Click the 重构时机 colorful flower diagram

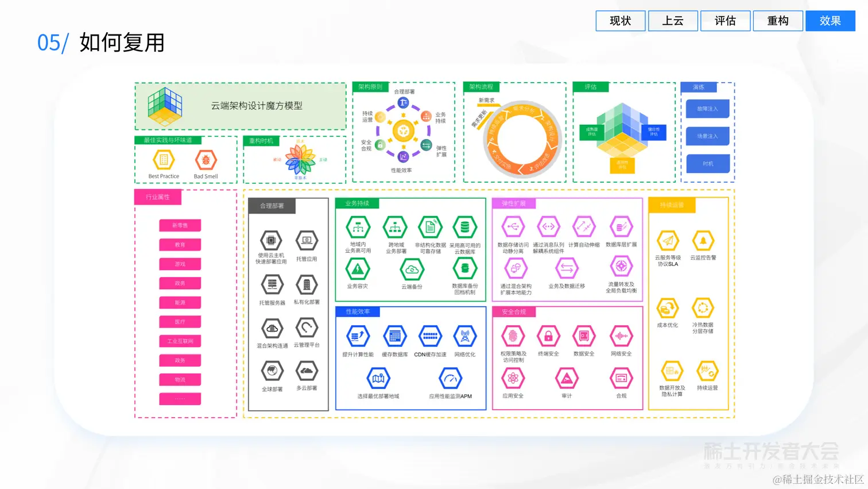(x=300, y=160)
